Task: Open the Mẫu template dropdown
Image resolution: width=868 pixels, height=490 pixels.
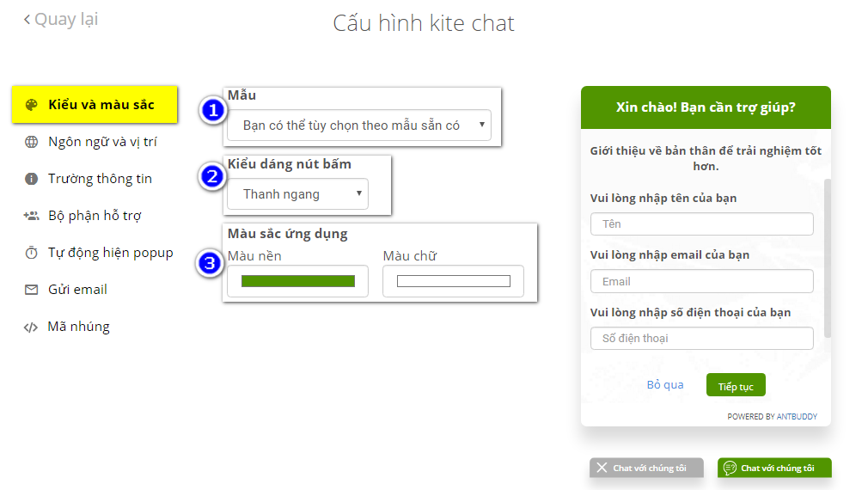Action: pyautogui.click(x=359, y=126)
